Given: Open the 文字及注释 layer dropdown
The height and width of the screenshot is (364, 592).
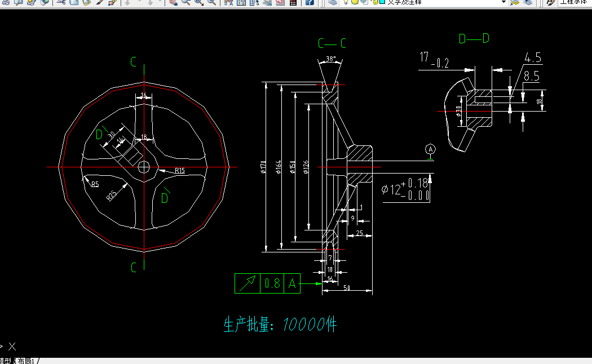Looking at the screenshot, I should coord(503,3).
